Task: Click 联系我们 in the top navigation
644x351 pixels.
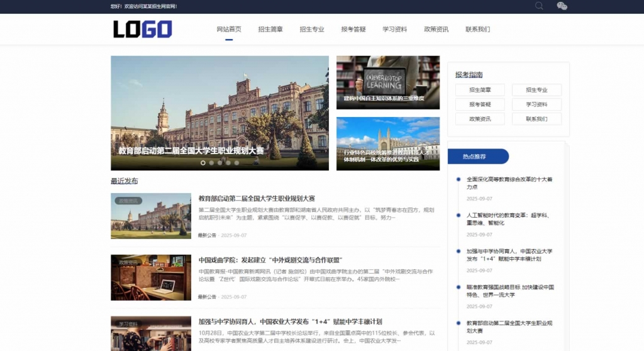Action: point(477,29)
